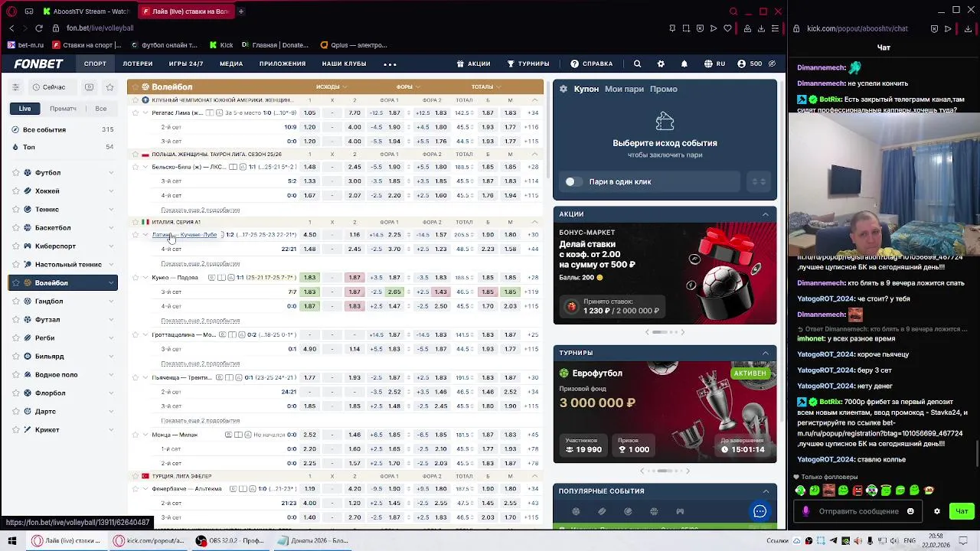Open the video broadcast filter icon
The image size is (980, 551).
(x=90, y=87)
